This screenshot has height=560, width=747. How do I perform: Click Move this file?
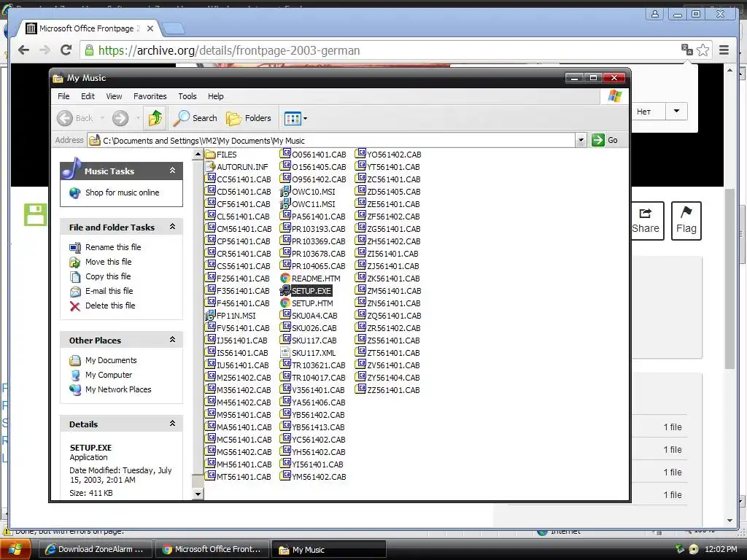[x=108, y=262]
